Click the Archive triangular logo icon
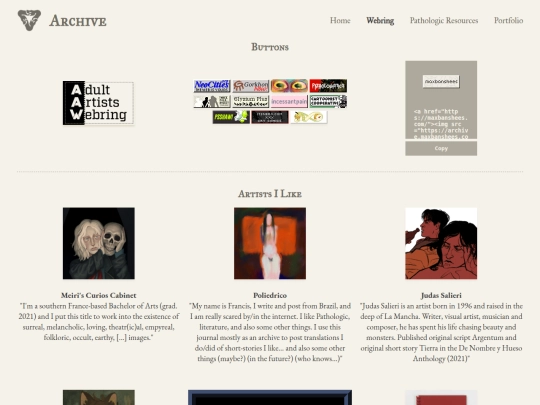The height and width of the screenshot is (405, 540). coord(29,20)
